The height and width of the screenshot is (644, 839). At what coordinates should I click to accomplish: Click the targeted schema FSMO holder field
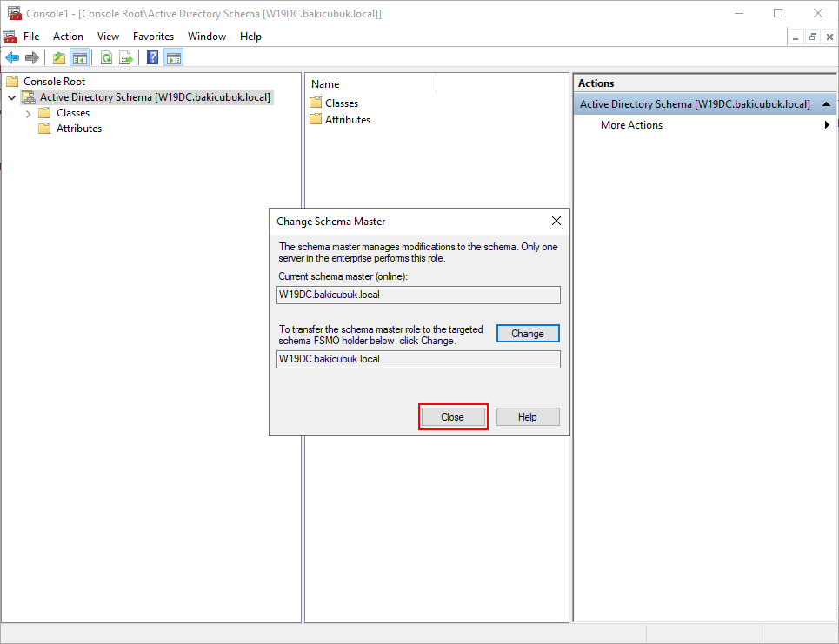pyautogui.click(x=418, y=359)
